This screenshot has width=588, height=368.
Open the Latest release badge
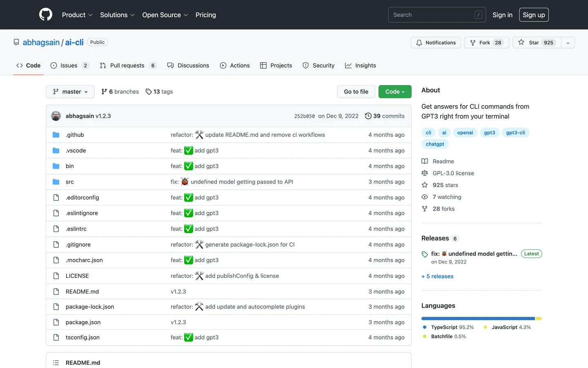coord(531,254)
